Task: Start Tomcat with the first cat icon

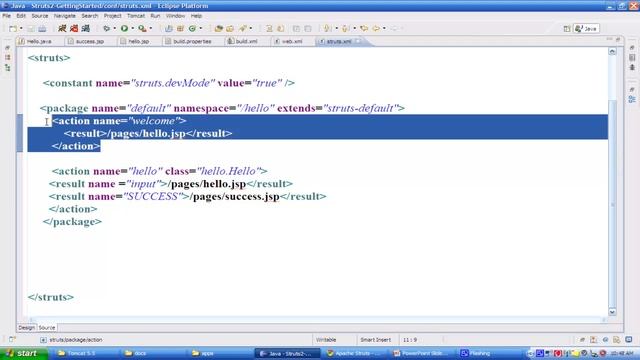Action: click(62, 28)
